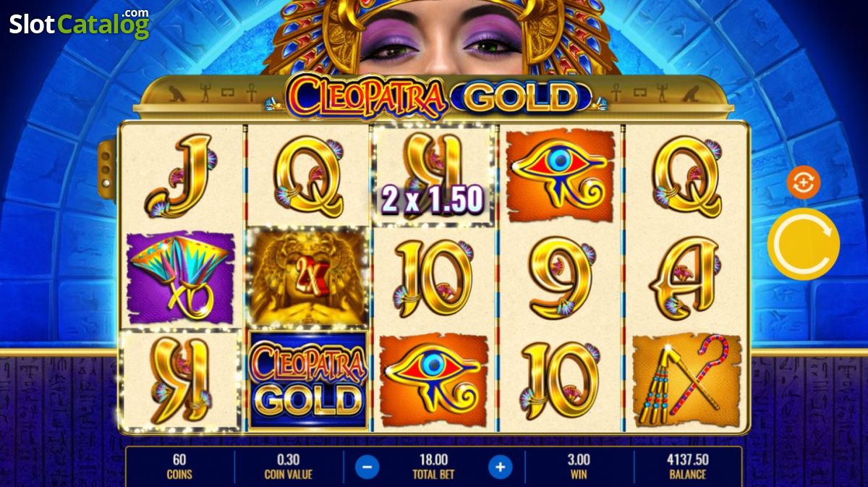This screenshot has width=868, height=487.
Task: Spin the reels with the yellow button
Action: pyautogui.click(x=804, y=245)
